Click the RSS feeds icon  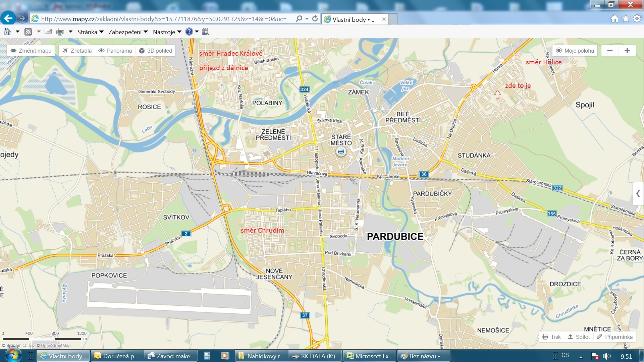tap(28, 32)
